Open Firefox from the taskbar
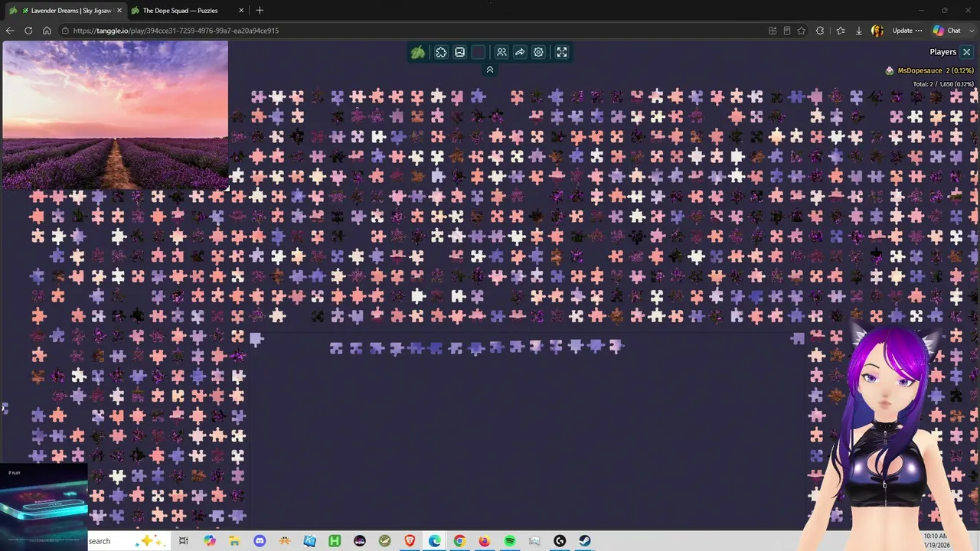Screen dimensions: 980x551 (485, 541)
